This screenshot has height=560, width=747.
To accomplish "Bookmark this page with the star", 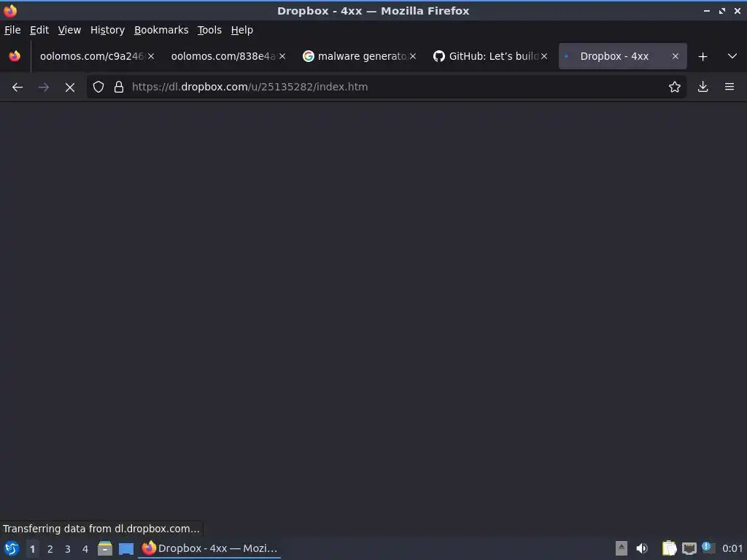I will 675,87.
